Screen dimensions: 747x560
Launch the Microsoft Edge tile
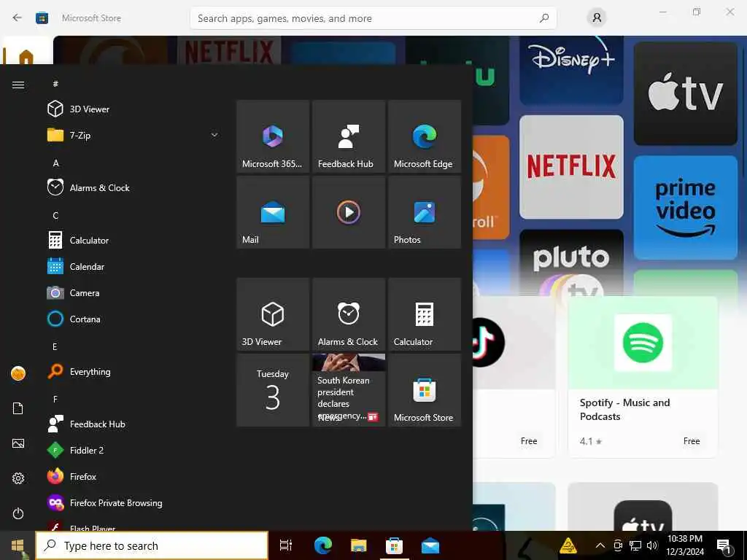coord(425,136)
